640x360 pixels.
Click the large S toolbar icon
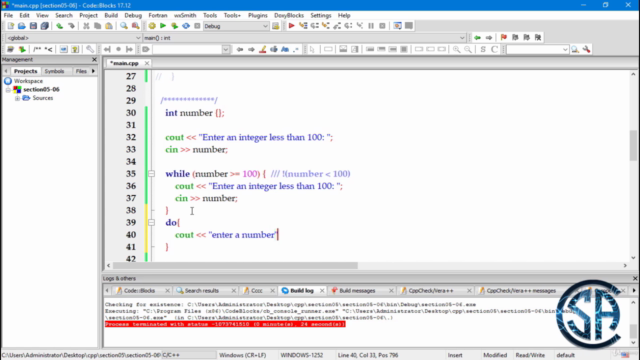[x=483, y=49]
